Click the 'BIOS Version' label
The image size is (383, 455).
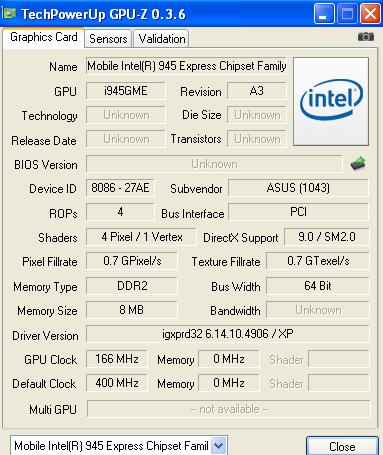(46, 165)
